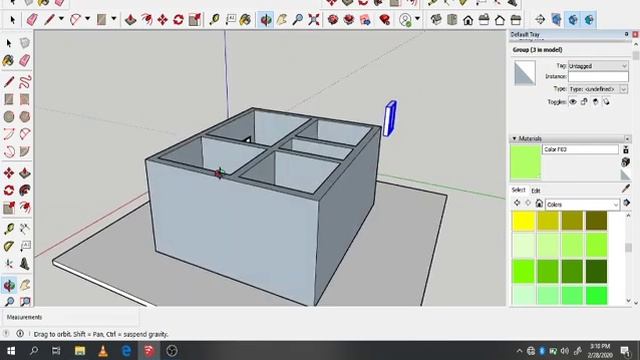640x360 pixels.
Task: Switch to Top view icon
Action: (452, 20)
